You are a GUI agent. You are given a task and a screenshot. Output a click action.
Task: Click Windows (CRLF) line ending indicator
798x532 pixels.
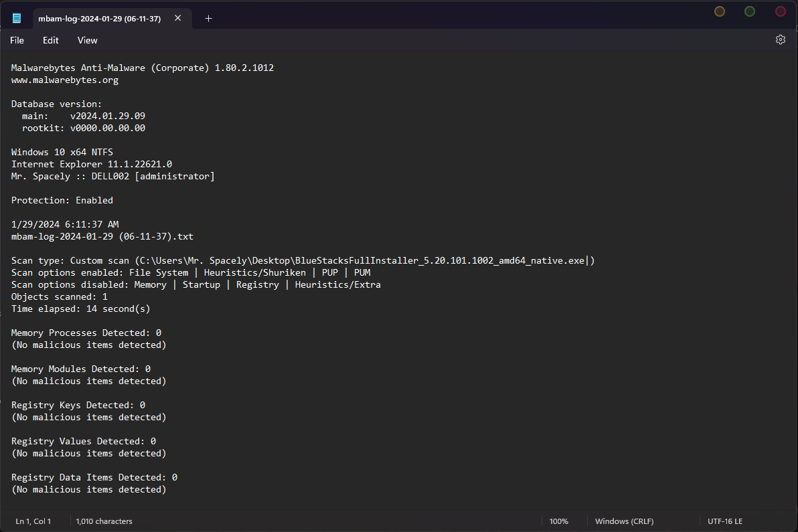624,521
